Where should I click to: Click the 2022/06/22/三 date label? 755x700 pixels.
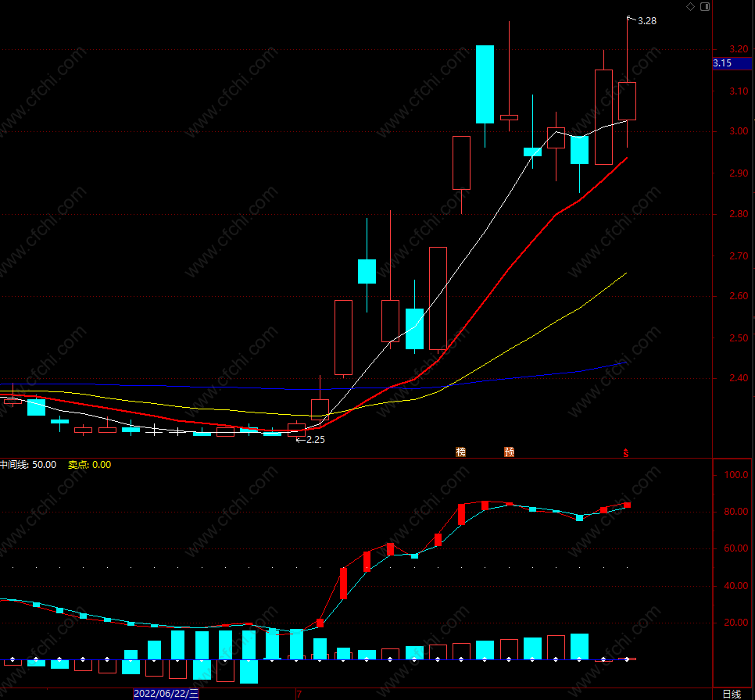click(166, 694)
